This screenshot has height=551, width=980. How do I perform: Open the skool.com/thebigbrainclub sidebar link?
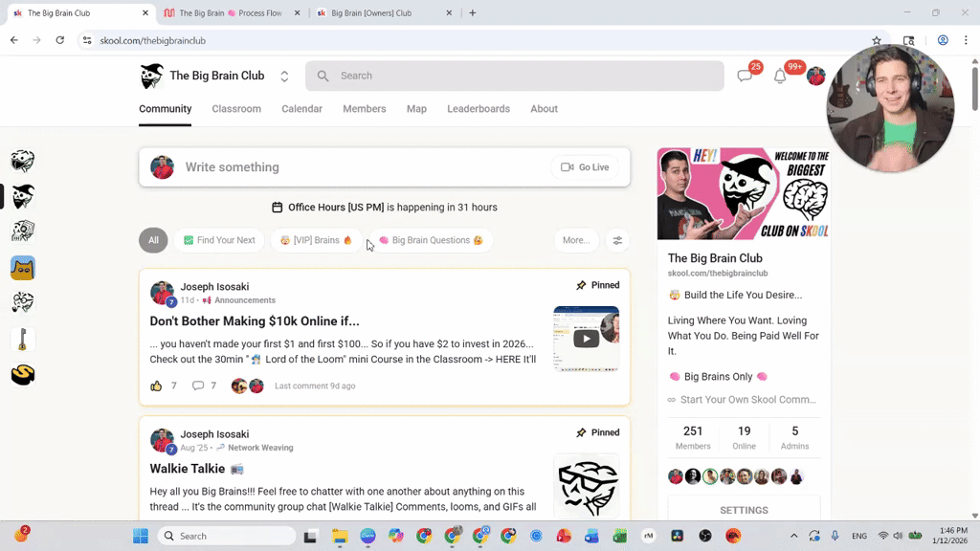point(718,273)
